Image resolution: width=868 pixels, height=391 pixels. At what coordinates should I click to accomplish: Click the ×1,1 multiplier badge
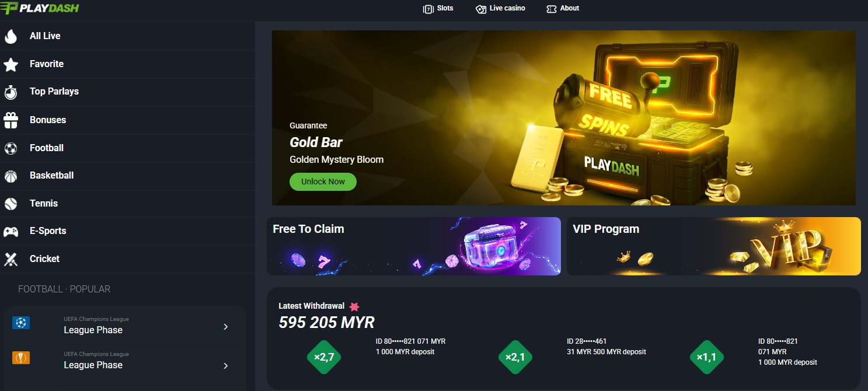click(707, 357)
